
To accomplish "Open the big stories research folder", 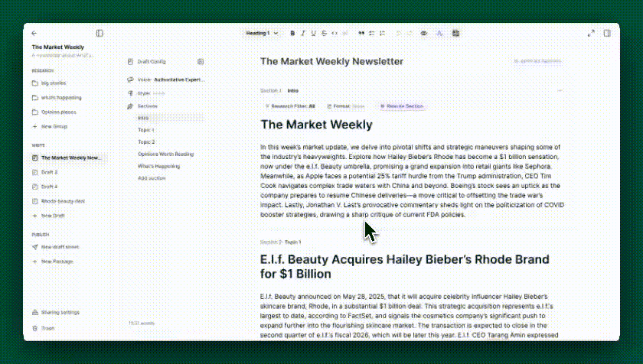I will (x=54, y=83).
